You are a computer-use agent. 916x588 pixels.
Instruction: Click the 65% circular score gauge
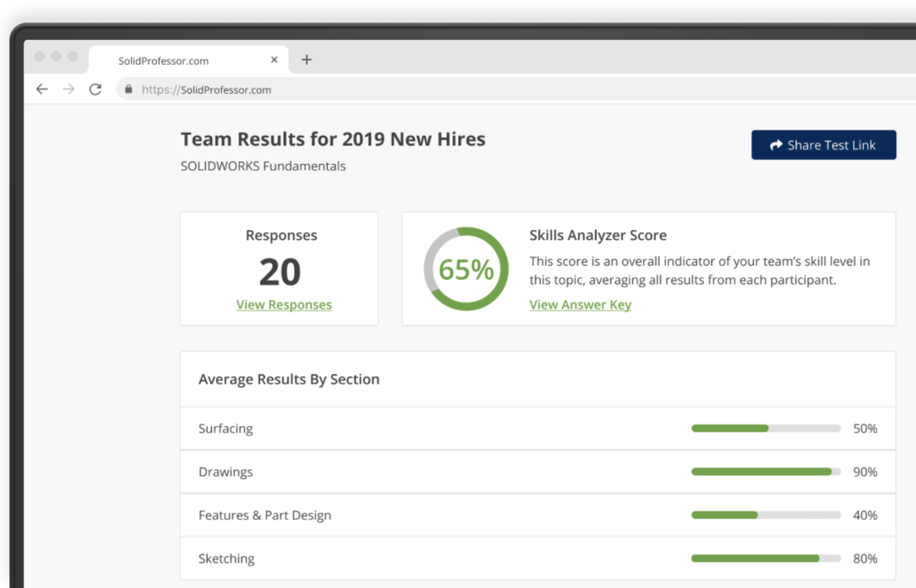pos(466,269)
